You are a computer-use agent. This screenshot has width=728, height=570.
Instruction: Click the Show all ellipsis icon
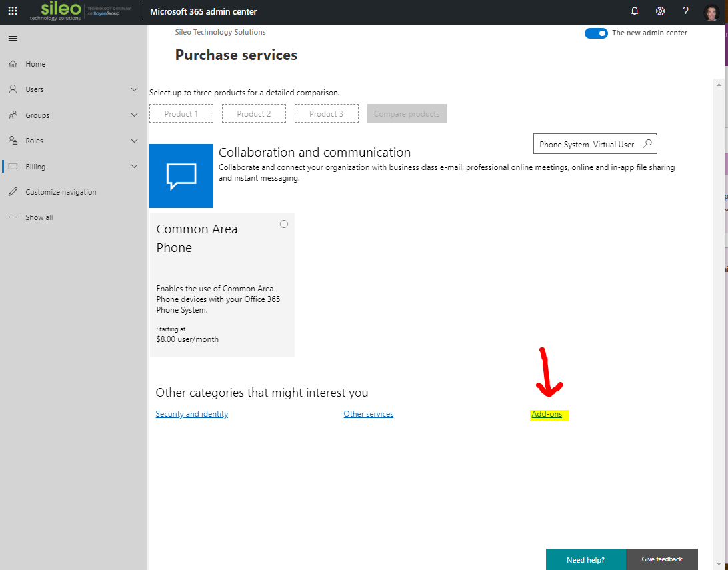(13, 217)
